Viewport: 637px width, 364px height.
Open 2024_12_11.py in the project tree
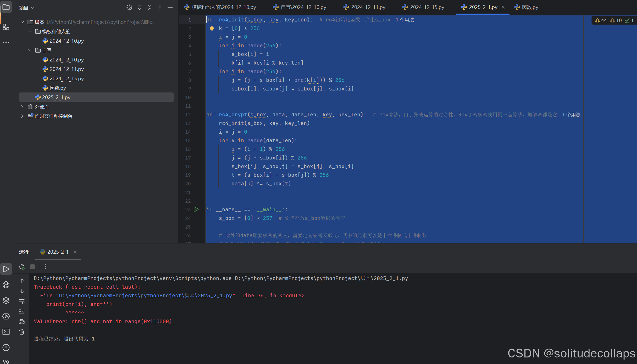[67, 69]
